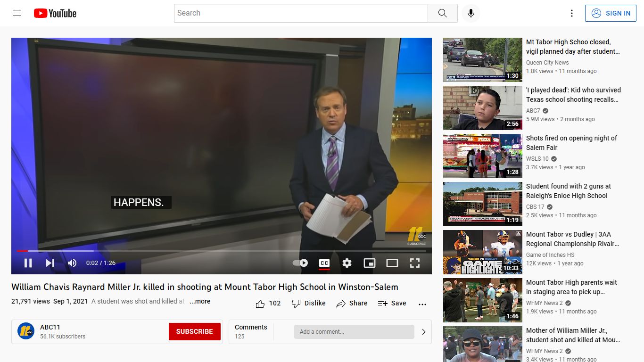
Task: Click the 21,791 views count
Action: pyautogui.click(x=31, y=301)
